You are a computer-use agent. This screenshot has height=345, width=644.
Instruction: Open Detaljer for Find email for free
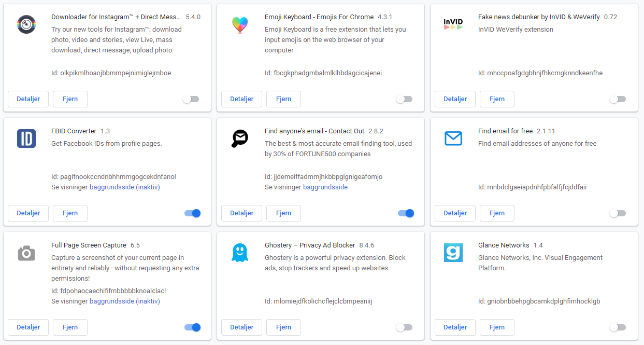click(x=455, y=213)
